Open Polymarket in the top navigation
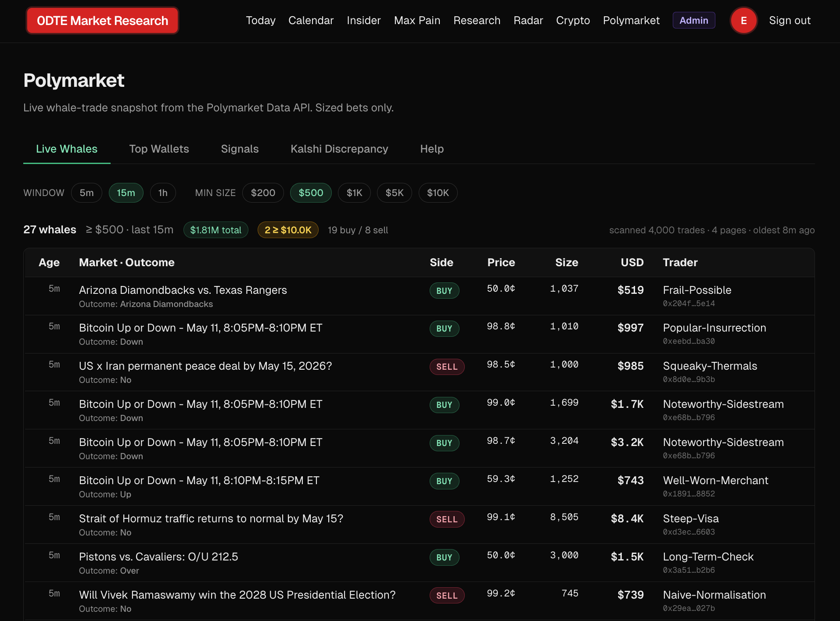This screenshot has width=840, height=621. [x=631, y=21]
